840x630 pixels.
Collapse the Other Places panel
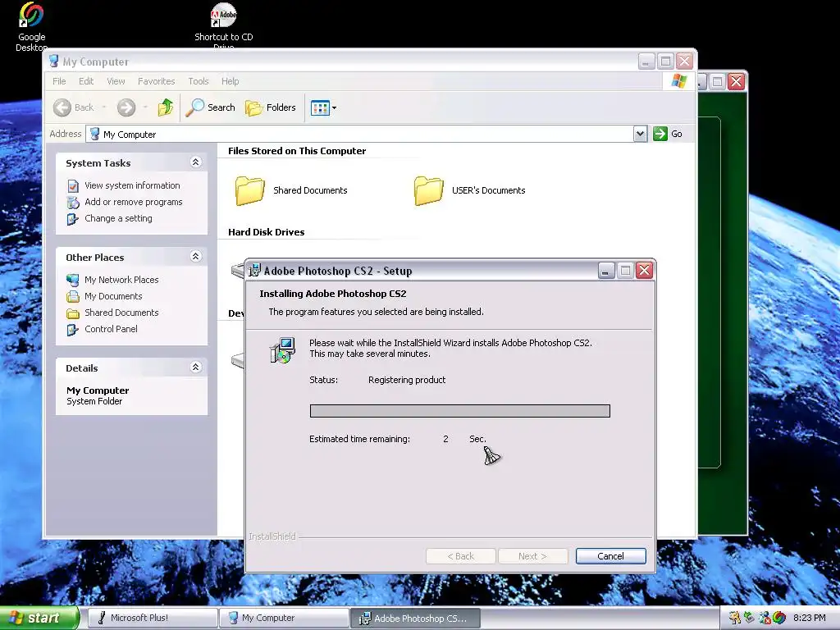195,257
